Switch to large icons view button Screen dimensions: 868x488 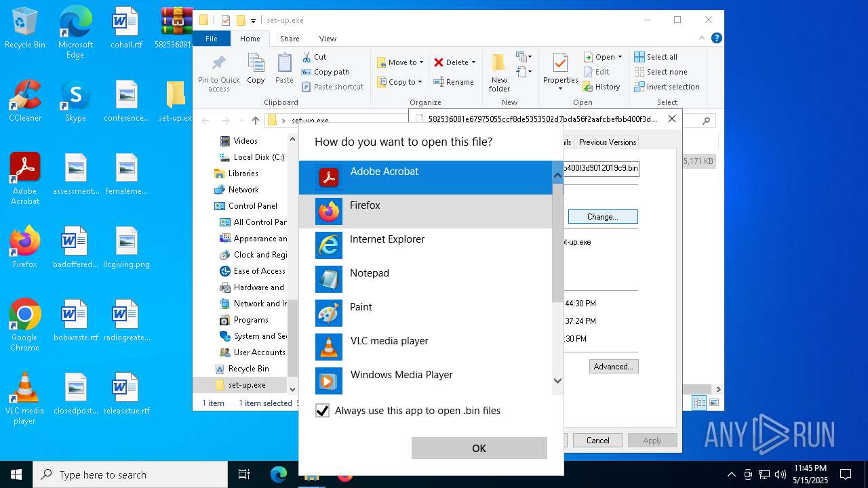coord(713,403)
